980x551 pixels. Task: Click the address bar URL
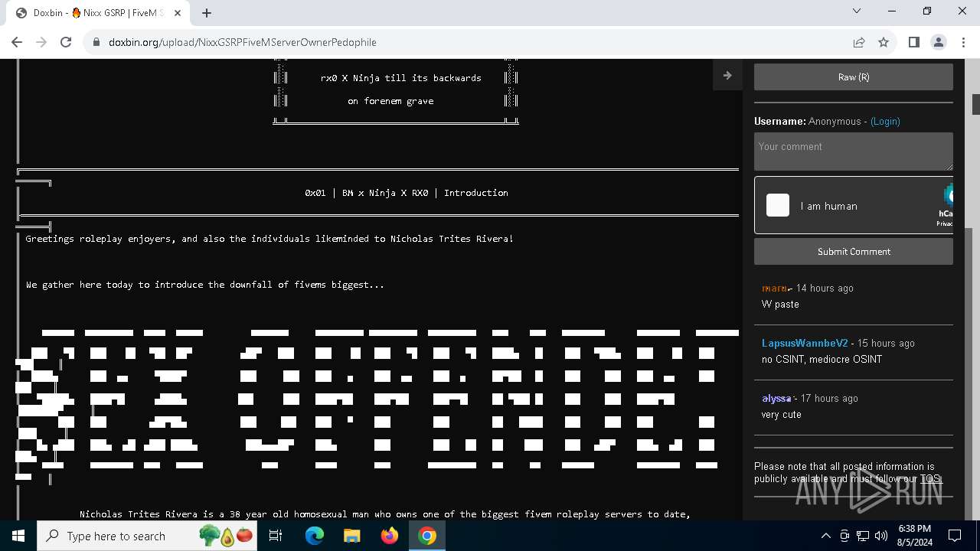coord(243,42)
